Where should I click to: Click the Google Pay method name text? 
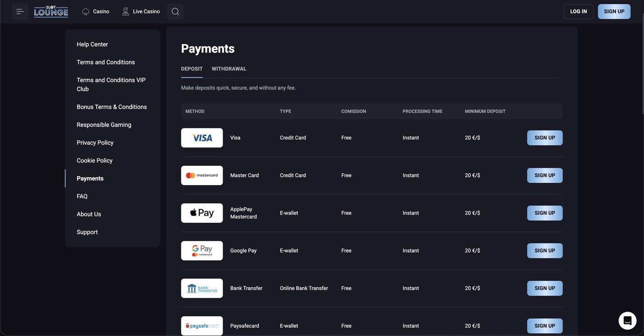(x=243, y=251)
